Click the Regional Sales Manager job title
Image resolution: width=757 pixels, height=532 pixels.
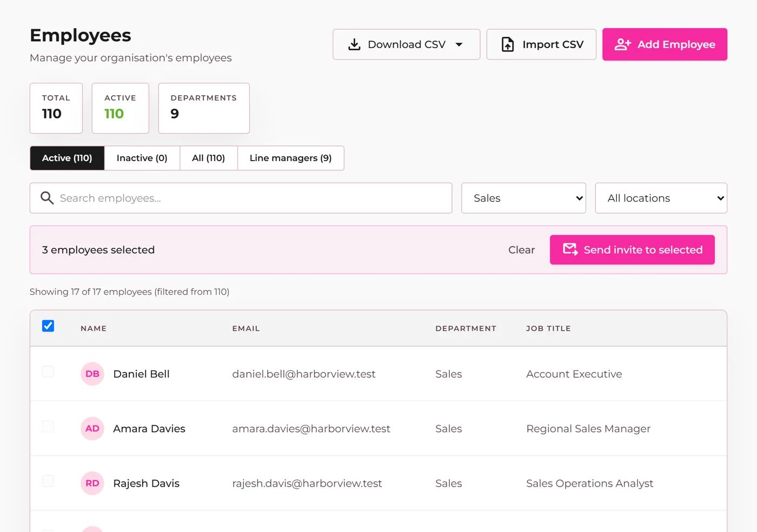pyautogui.click(x=588, y=428)
